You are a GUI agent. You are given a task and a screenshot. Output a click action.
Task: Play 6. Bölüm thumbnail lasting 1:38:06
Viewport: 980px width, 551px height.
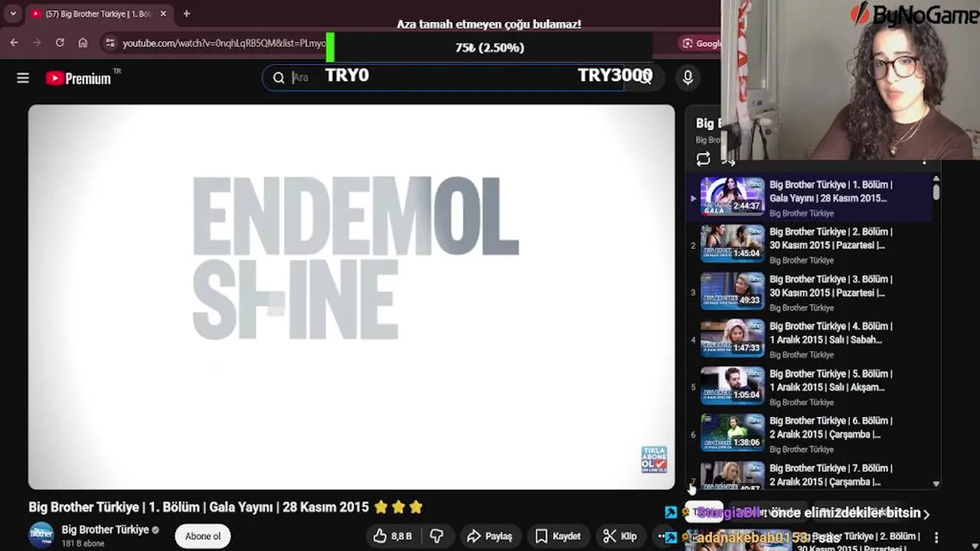coord(733,432)
